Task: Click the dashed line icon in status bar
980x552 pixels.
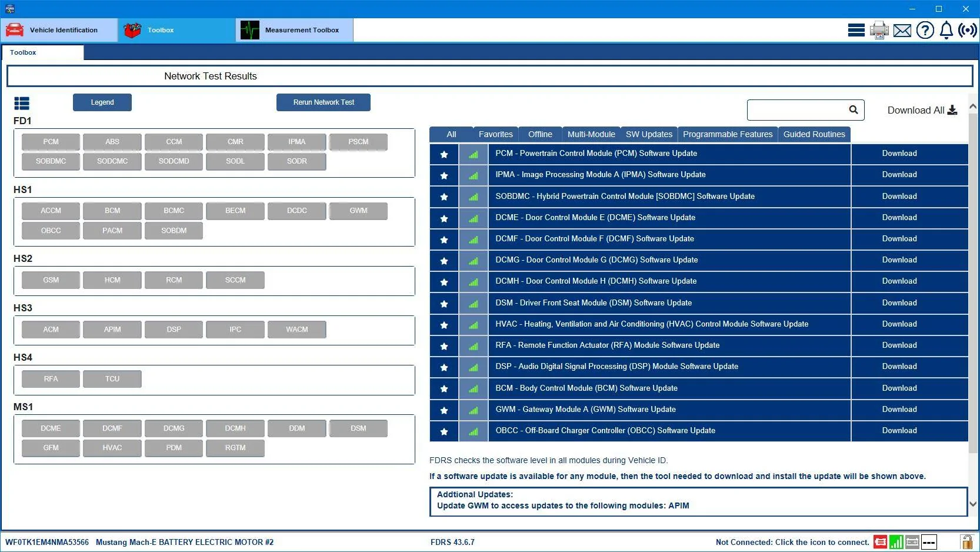Action: pos(929,542)
